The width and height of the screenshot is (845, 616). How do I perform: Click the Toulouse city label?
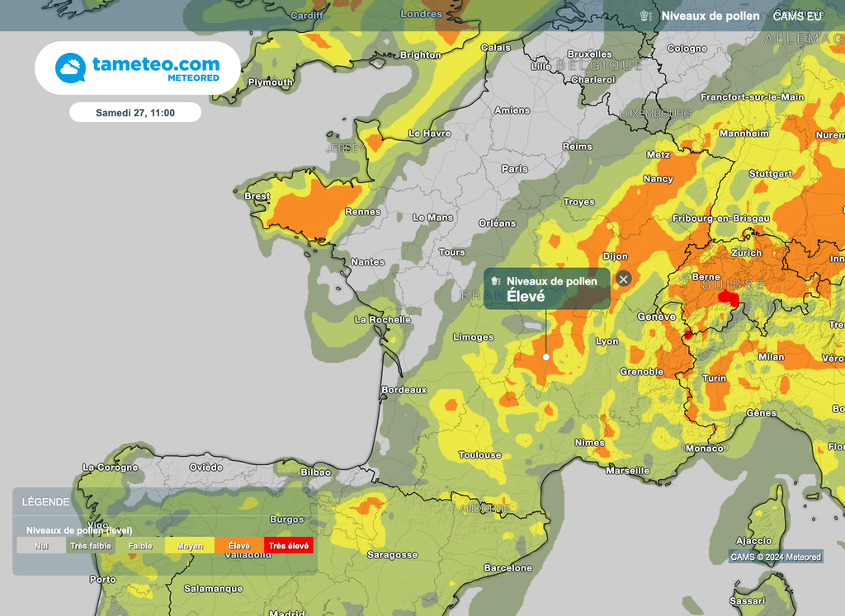coord(479,455)
